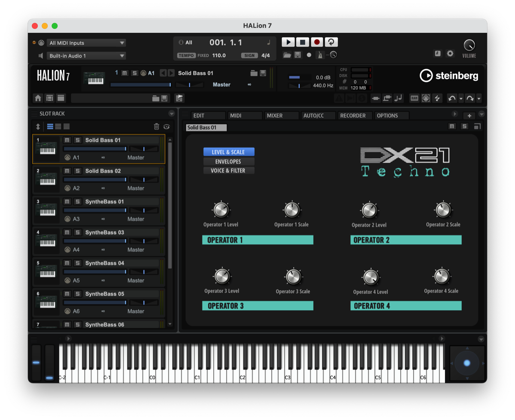515x420 pixels.
Task: Load program via folder icon in header slot
Action: pos(254,73)
